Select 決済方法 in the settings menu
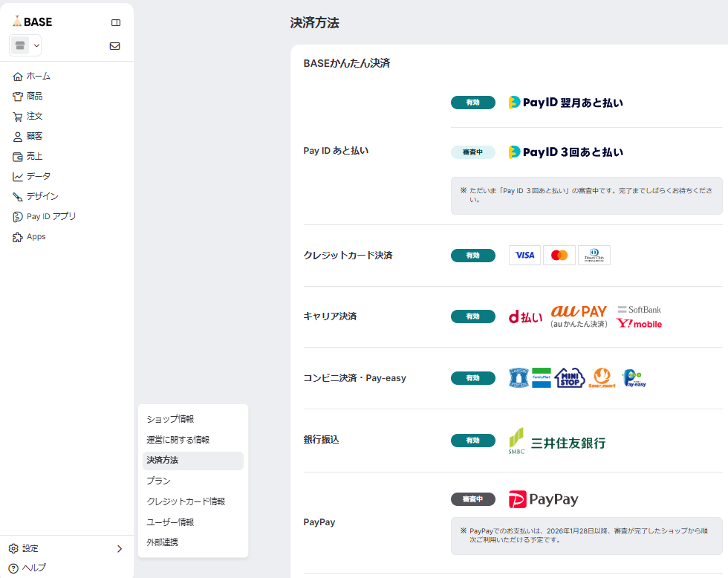This screenshot has width=728, height=578. pos(163,461)
